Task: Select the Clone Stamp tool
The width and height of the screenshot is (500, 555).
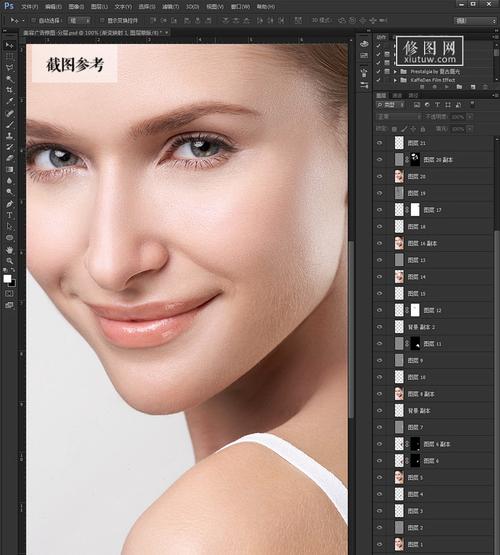Action: point(10,136)
